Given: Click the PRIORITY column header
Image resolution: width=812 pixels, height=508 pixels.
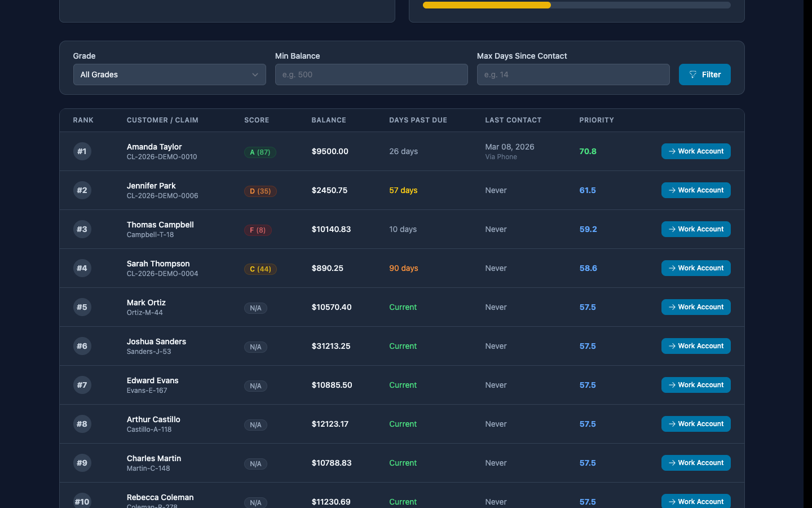Looking at the screenshot, I should tap(597, 120).
